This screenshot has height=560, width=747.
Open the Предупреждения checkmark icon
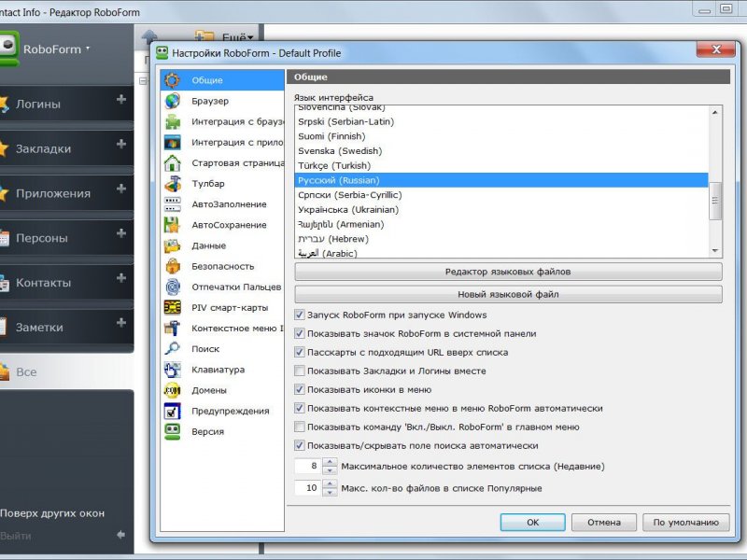[173, 411]
